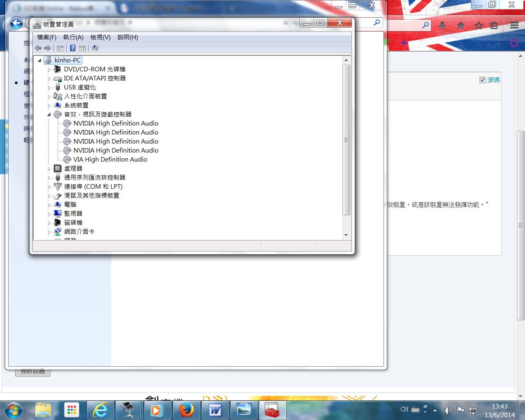The image size is (525, 420).
Task: Click the 處理器 chip icon
Action: [58, 169]
